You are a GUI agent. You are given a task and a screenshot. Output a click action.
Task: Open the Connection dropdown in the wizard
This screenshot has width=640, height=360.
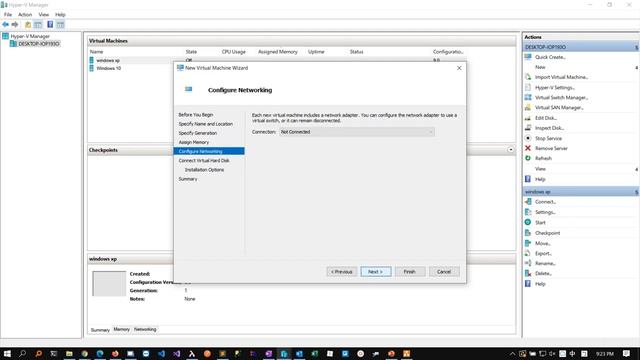[356, 132]
